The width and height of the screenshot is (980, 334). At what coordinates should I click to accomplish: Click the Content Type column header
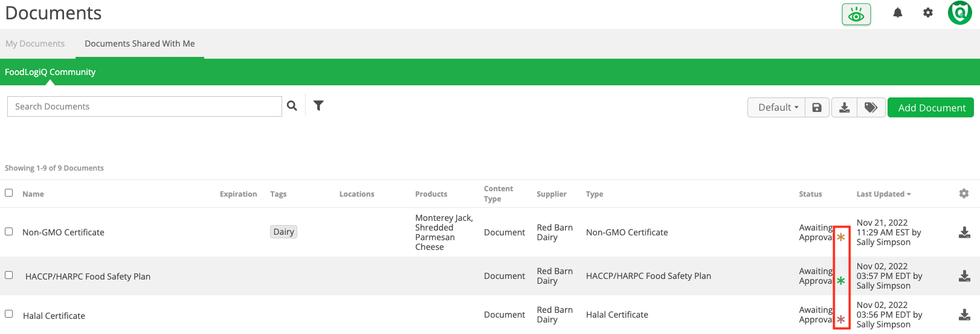click(498, 194)
